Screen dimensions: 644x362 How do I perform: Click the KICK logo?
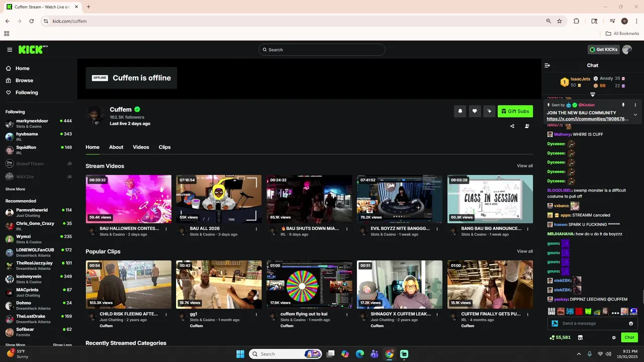pos(33,49)
